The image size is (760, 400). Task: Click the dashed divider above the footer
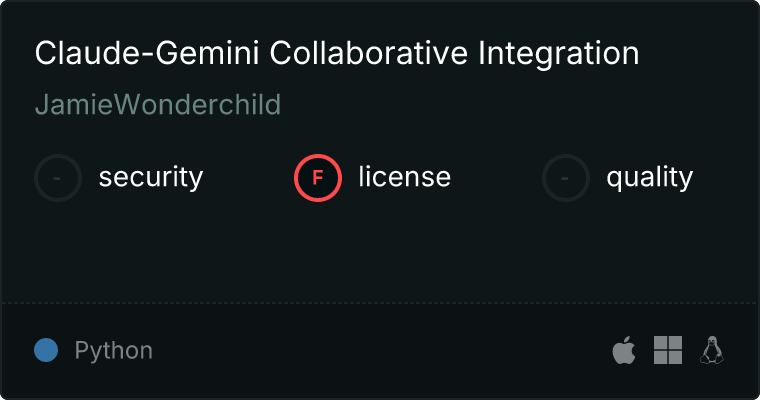[380, 302]
